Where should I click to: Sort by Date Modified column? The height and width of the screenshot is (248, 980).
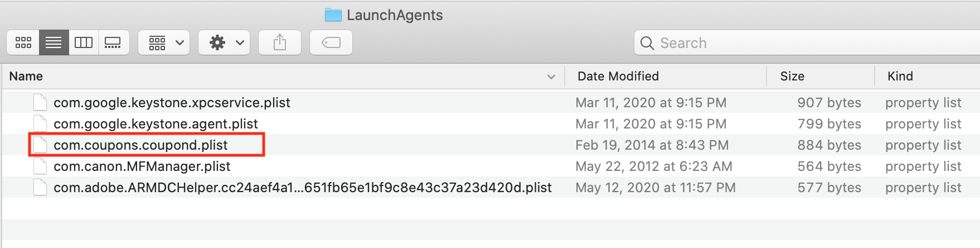tap(618, 77)
